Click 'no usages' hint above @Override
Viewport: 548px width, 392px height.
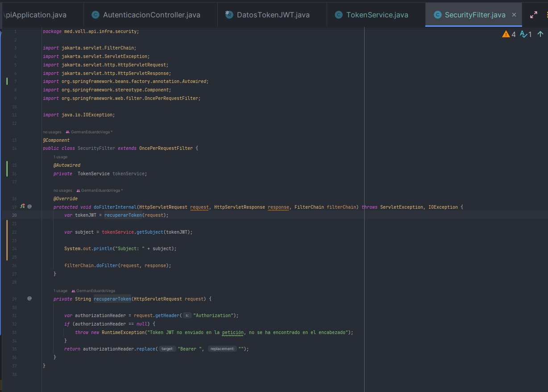(x=63, y=190)
